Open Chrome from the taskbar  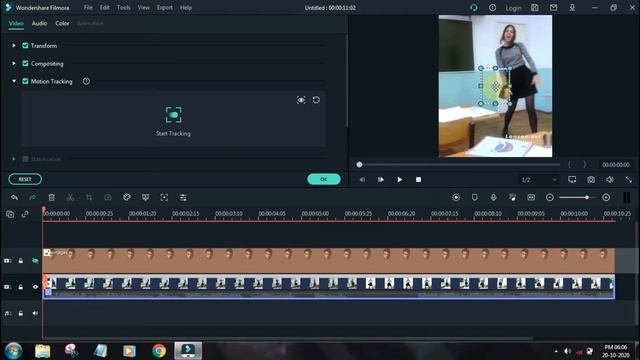pyautogui.click(x=159, y=351)
